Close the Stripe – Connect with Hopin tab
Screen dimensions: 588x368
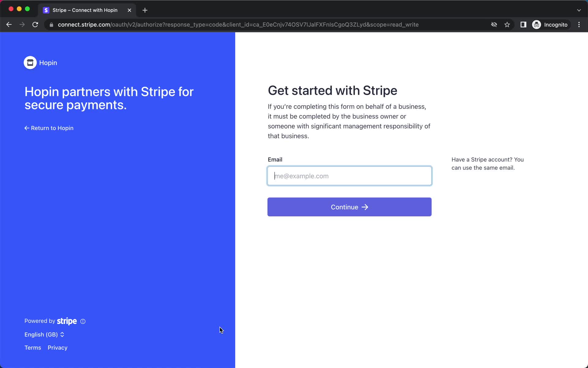[129, 10]
